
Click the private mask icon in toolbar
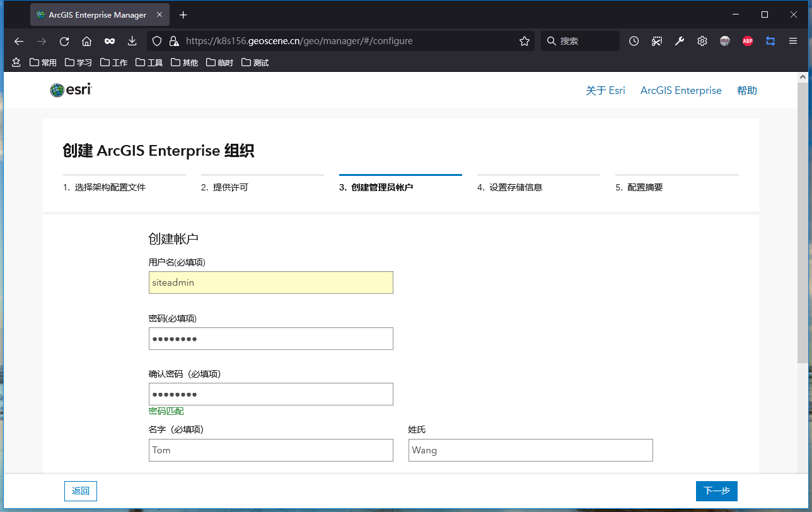[110, 41]
